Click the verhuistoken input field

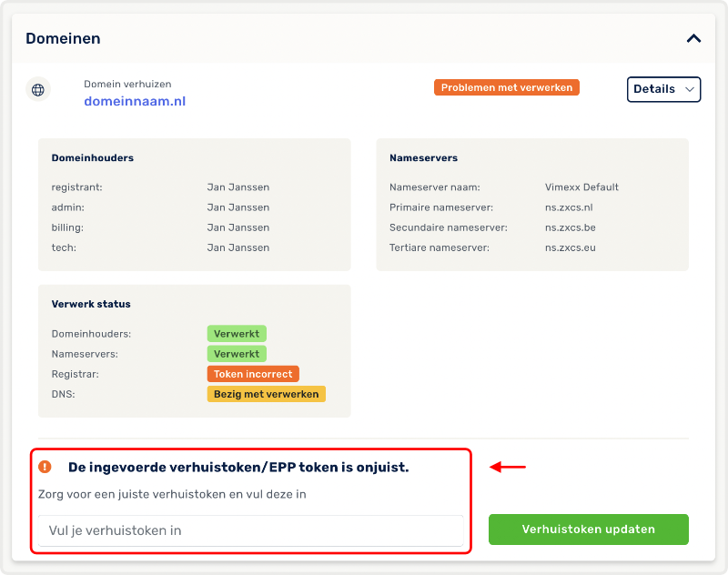[x=250, y=530]
